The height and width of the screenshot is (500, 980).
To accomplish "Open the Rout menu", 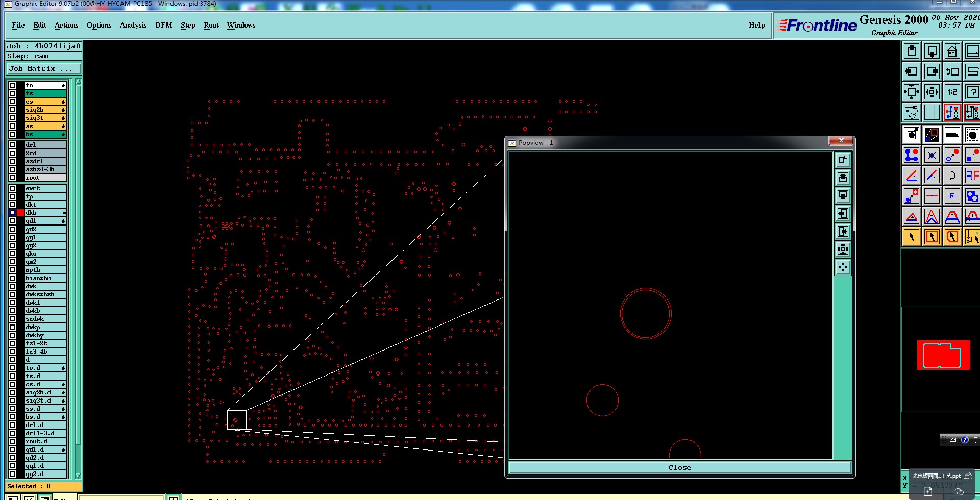I will pos(211,25).
